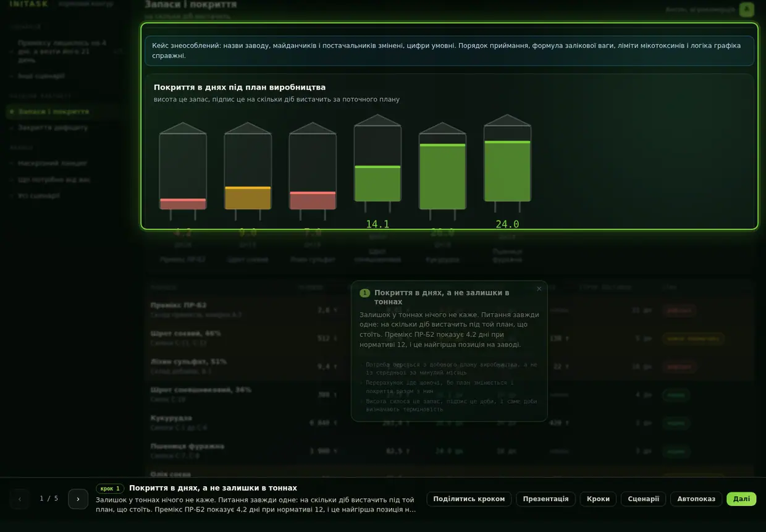
Task: Close the tour tooltip with the × icon
Action: click(539, 289)
